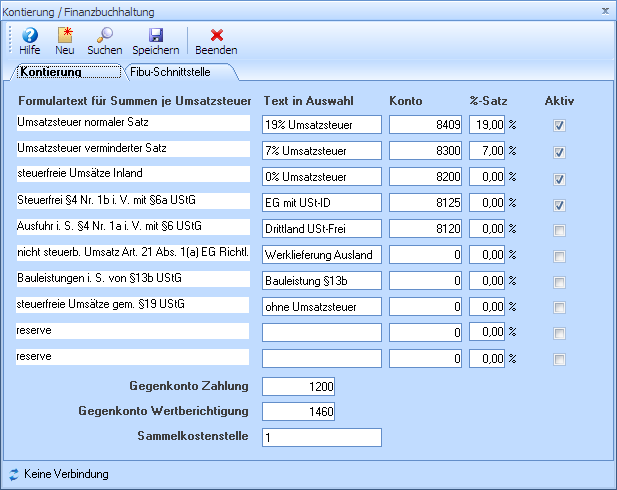Open the Hilfe help icon
This screenshot has width=617, height=490.
point(30,35)
